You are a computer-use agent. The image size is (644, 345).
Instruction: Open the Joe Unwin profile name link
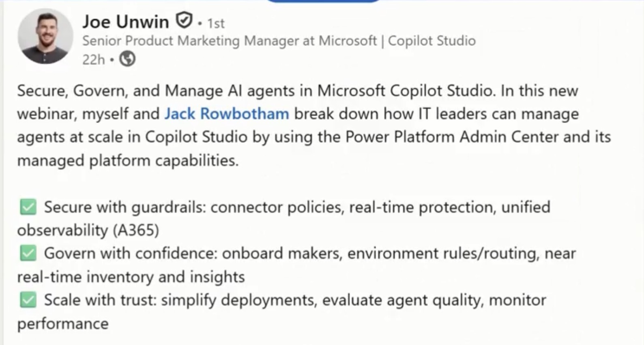pyautogui.click(x=125, y=22)
